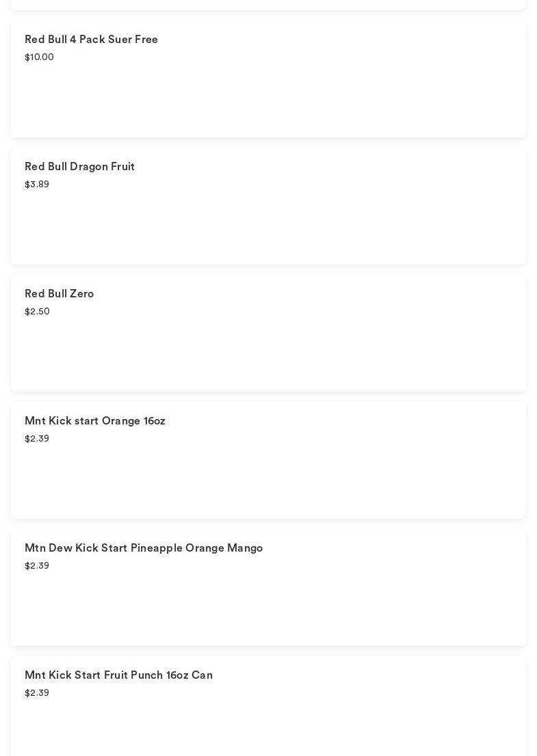Open the Red Bull 4 Pack Suer Free item

point(91,40)
